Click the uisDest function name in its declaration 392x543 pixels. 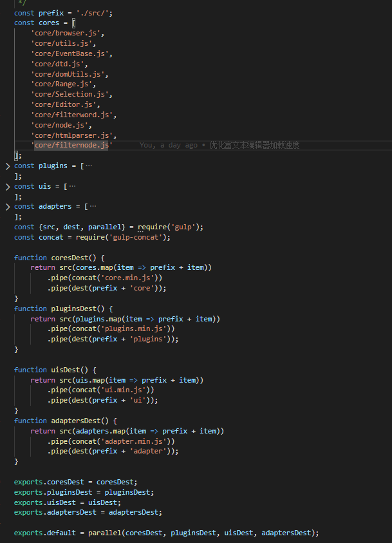click(x=66, y=370)
